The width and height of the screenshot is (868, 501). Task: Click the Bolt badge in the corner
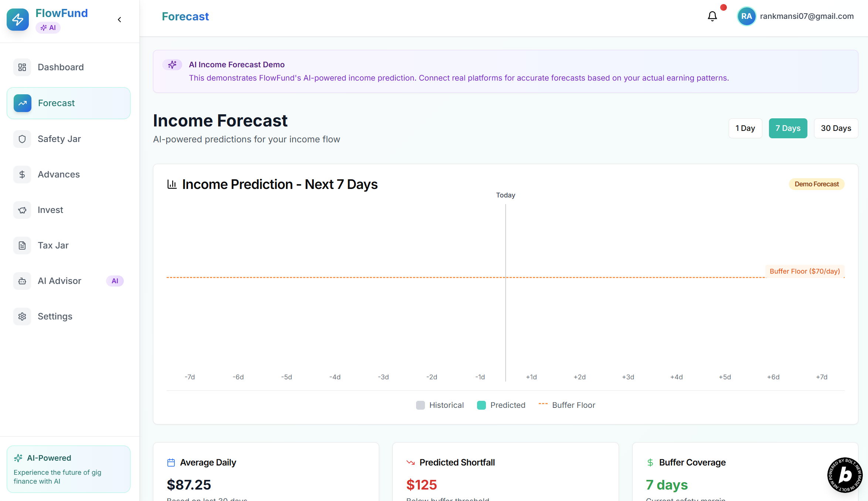[x=844, y=475]
